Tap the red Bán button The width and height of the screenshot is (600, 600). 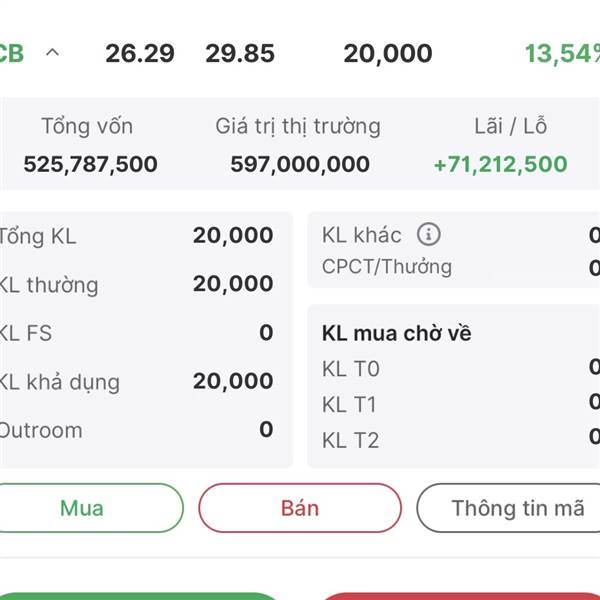click(x=300, y=508)
